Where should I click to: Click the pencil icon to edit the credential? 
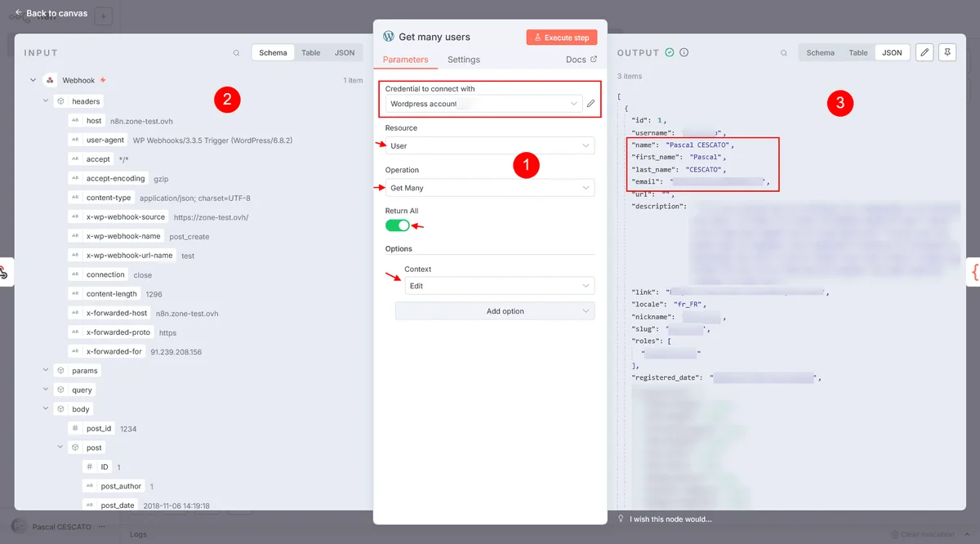590,104
